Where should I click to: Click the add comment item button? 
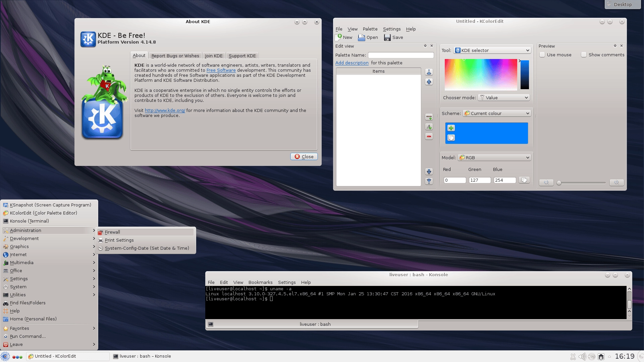(x=429, y=127)
